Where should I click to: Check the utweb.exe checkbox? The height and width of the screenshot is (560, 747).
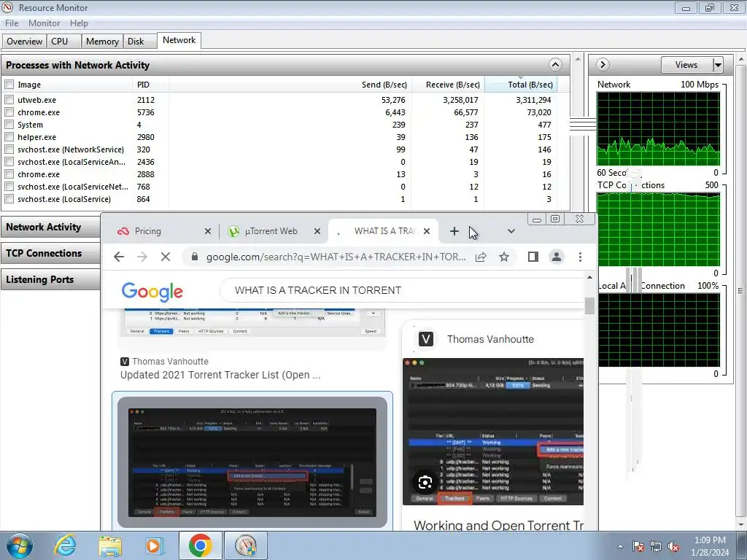pyautogui.click(x=9, y=99)
